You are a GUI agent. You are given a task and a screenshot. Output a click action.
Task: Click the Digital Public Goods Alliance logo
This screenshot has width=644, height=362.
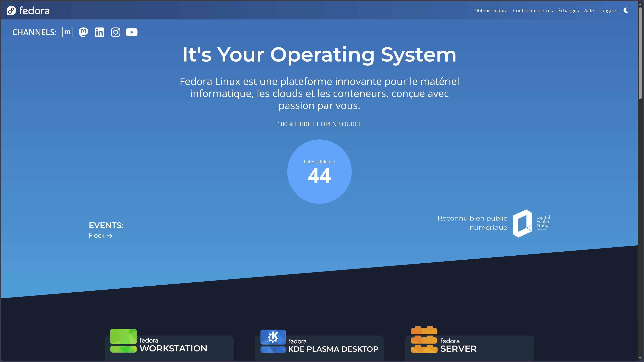click(531, 223)
